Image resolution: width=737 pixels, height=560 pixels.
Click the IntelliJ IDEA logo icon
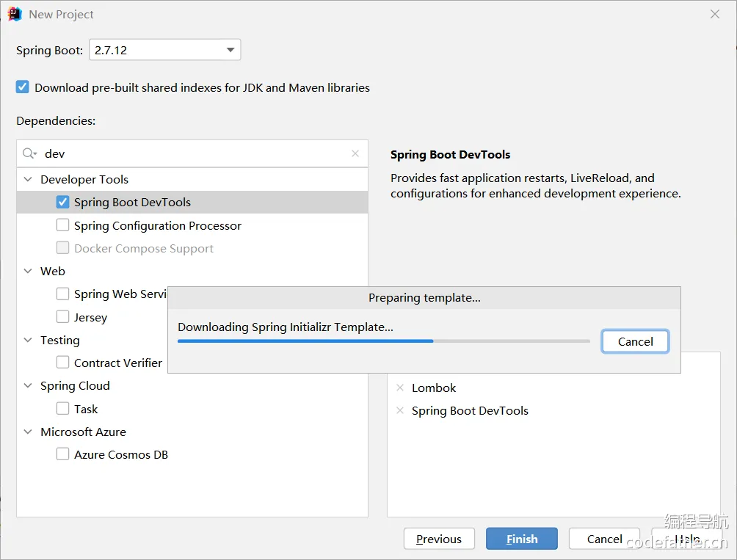(15, 14)
